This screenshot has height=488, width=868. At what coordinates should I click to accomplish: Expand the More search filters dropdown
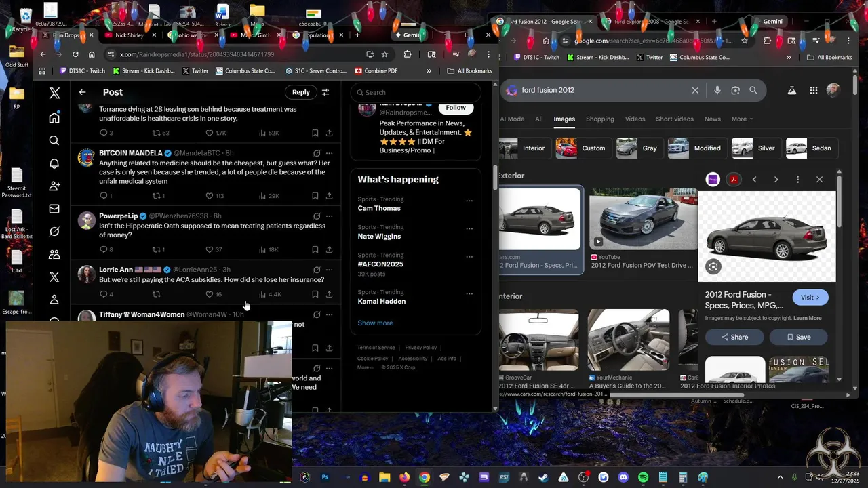[742, 119]
